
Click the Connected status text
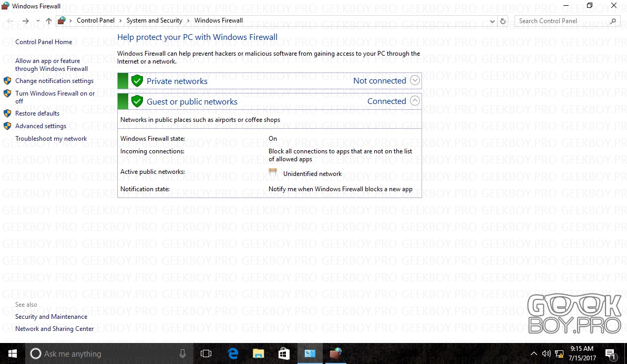click(387, 101)
